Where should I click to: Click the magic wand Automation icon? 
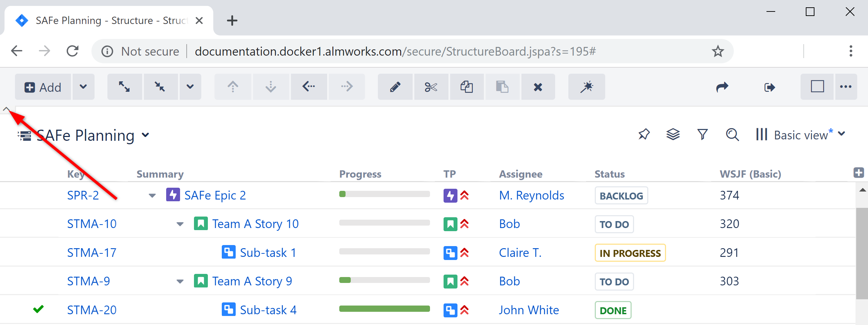(x=586, y=87)
